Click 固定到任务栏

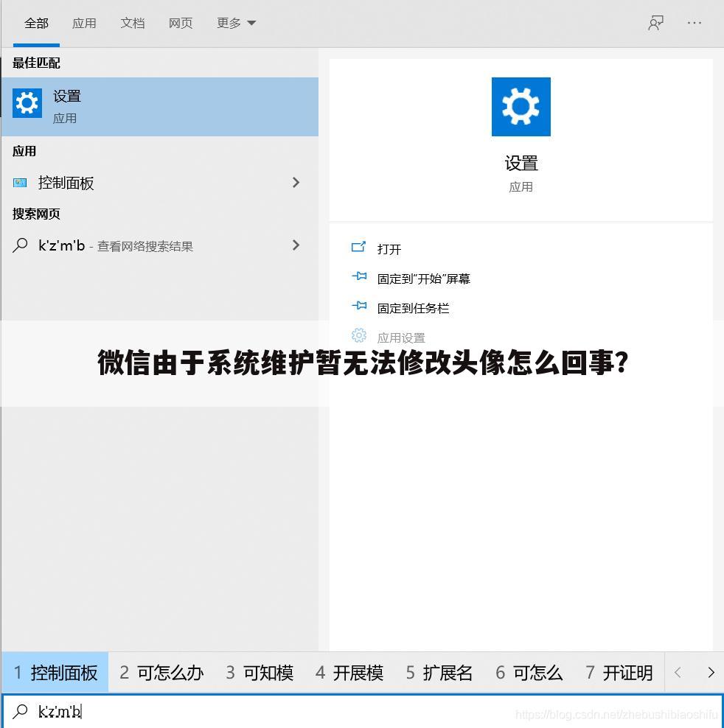pyautogui.click(x=413, y=308)
